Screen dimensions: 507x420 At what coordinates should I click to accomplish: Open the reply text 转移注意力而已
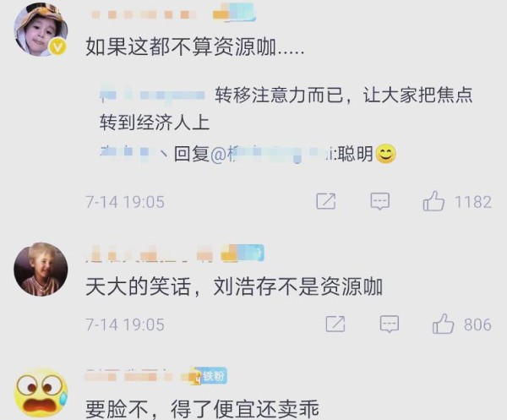pos(286,108)
